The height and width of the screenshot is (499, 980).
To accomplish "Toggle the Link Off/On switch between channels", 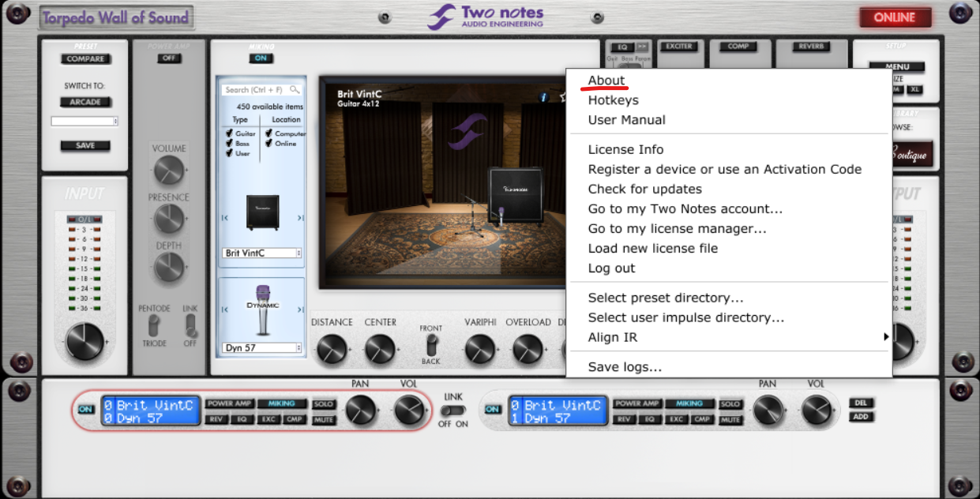I will [453, 411].
